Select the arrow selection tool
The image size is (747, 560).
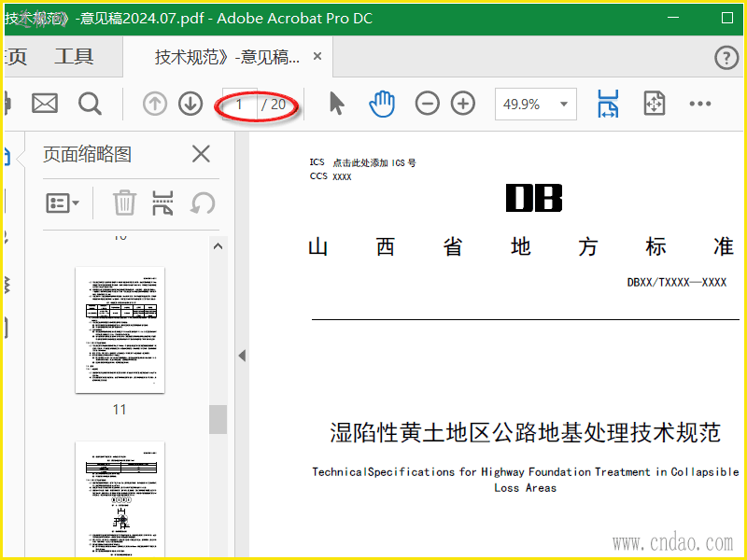pyautogui.click(x=337, y=104)
